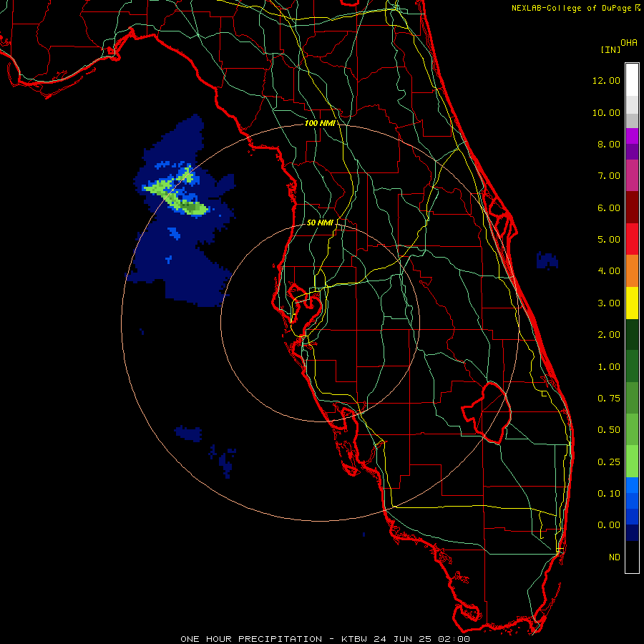The width and height of the screenshot is (644, 644).
Task: Click the 3.00 legend value
Action: [x=609, y=303]
